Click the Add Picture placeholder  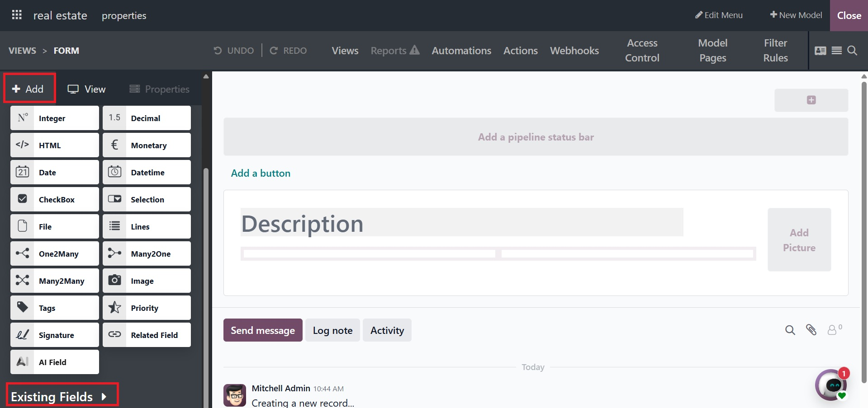click(x=799, y=240)
